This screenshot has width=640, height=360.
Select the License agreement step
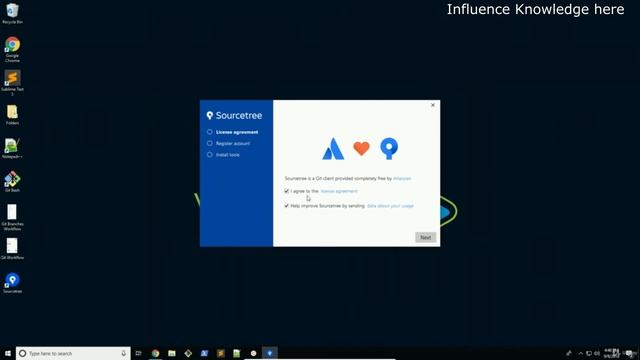coord(233,132)
